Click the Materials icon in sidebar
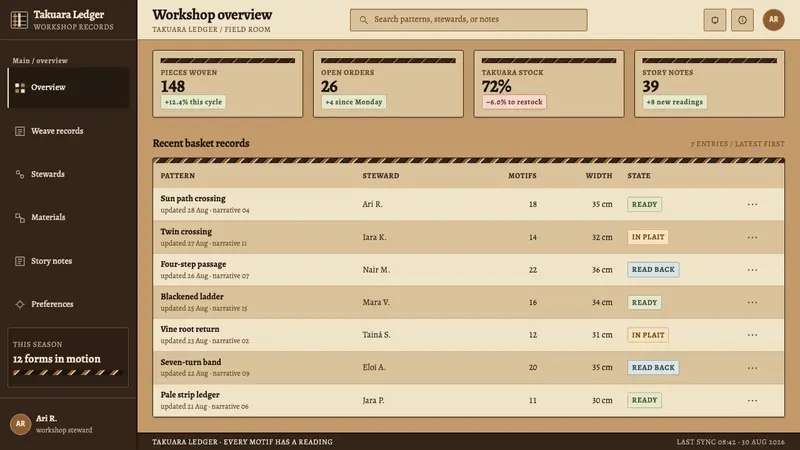 click(x=20, y=218)
